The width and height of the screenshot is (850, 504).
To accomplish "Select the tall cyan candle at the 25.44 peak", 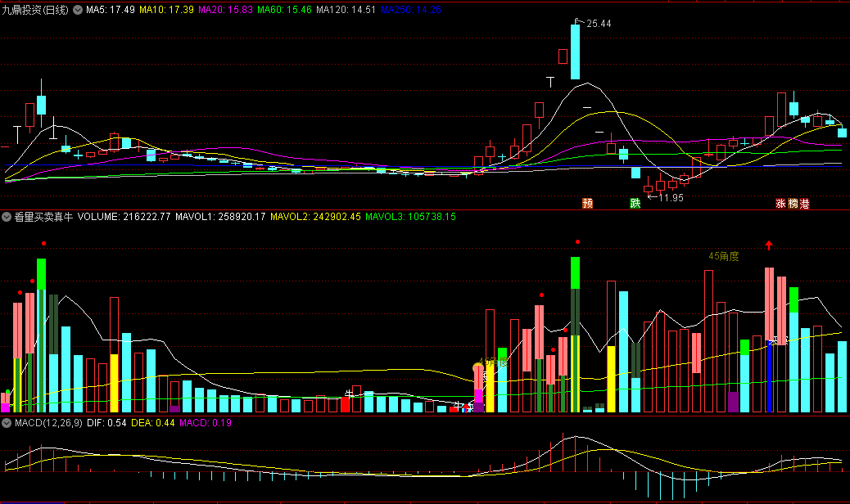I will tap(575, 52).
